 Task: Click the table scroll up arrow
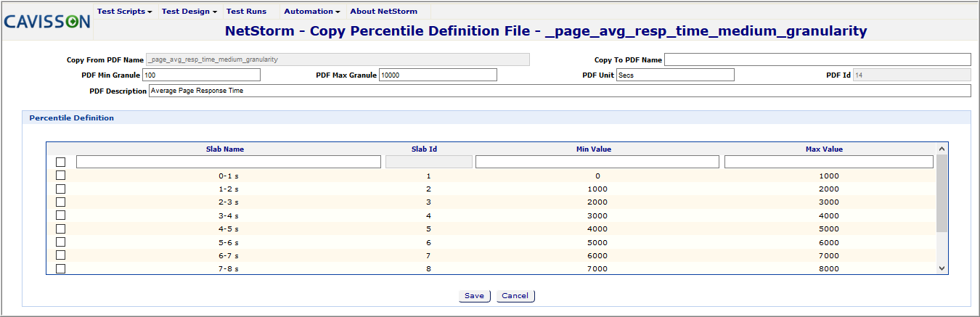click(942, 149)
